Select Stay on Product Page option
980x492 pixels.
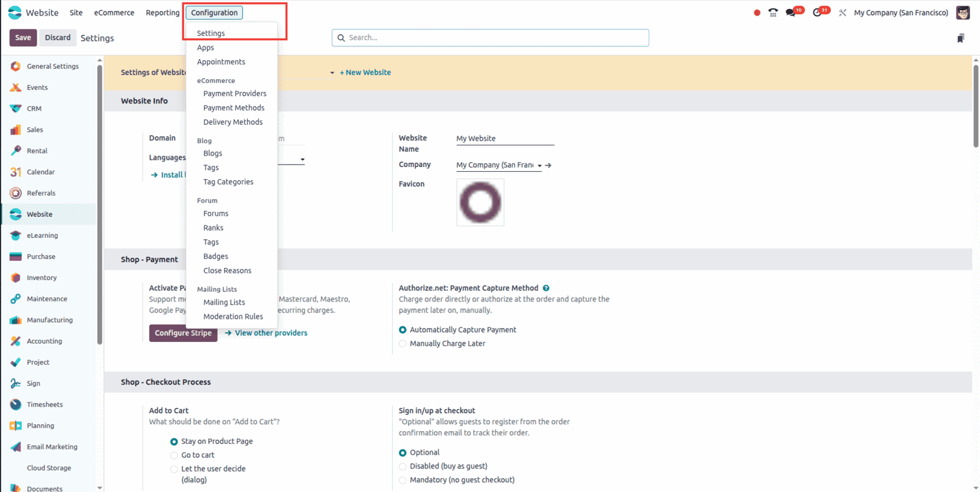pos(174,442)
